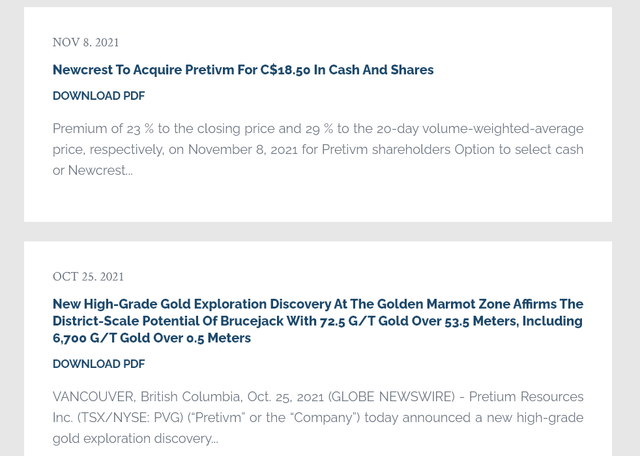Screen dimensions: 640x456
Task: Download PDF for the Golden Marmot release
Action: 99,364
